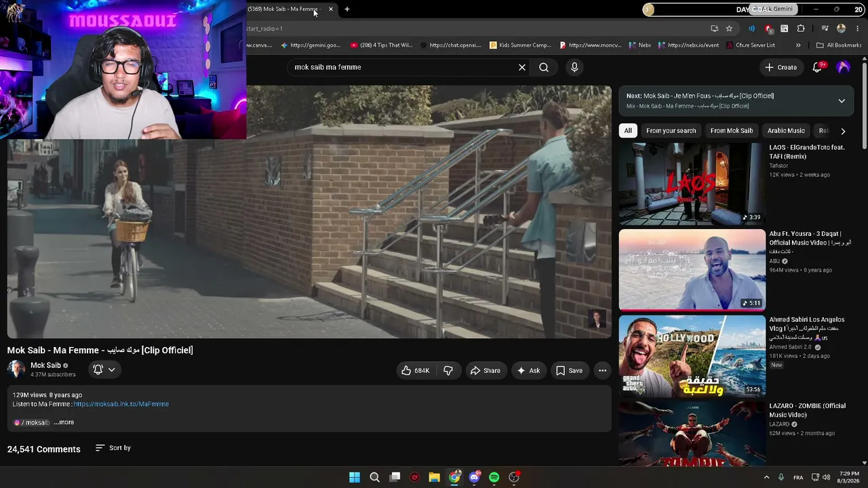Show hidden bookmarks with the double chevron
Viewport: 868px width, 488px height.
point(798,45)
